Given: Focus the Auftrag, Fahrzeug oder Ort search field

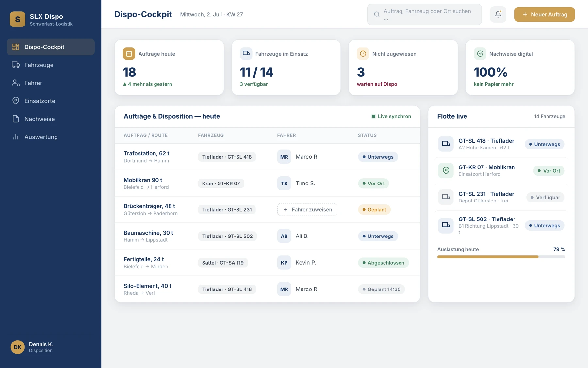Looking at the screenshot, I should click(424, 14).
